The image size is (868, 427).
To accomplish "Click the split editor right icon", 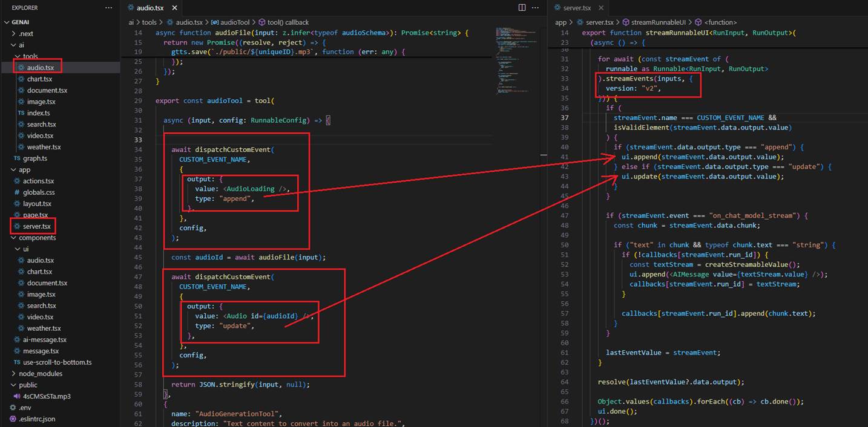I will click(x=522, y=8).
